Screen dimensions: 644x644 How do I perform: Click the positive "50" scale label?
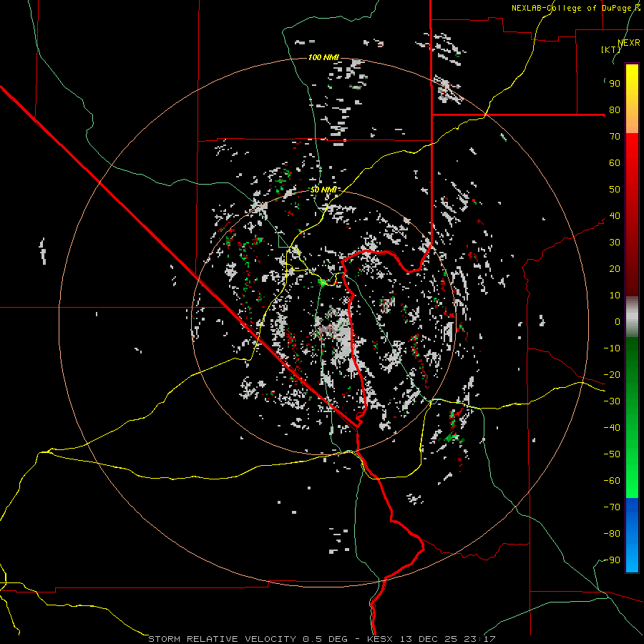(615, 190)
